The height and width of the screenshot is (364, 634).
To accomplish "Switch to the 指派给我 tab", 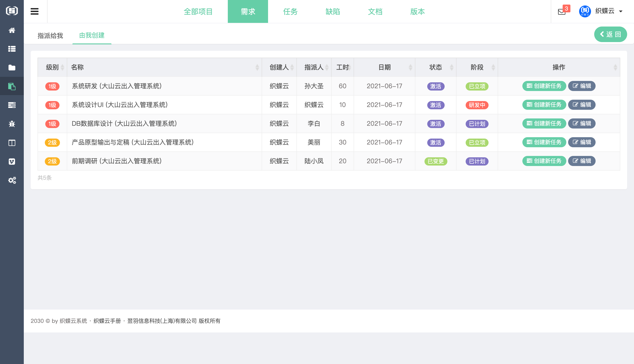I will coord(50,35).
